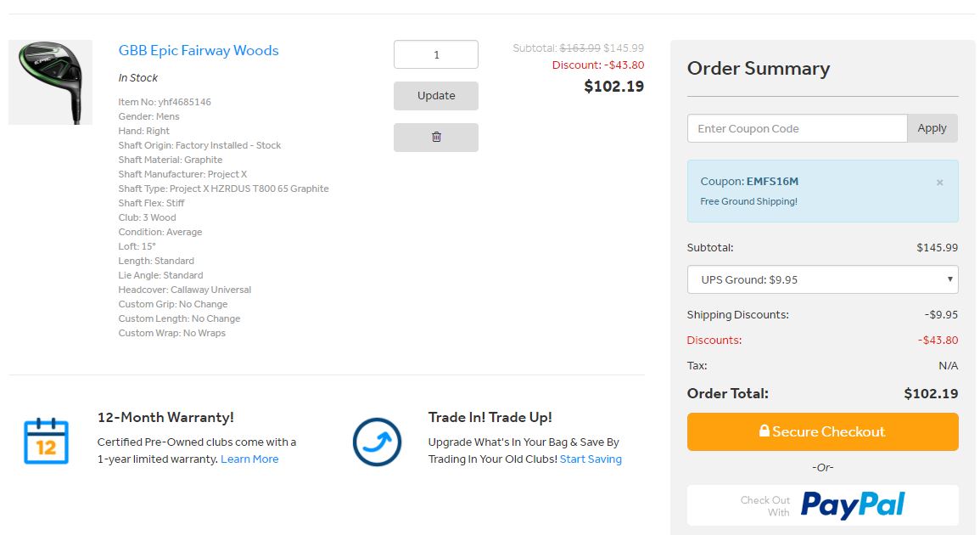
Task: Follow the warranty Learn More link
Action: 249,459
